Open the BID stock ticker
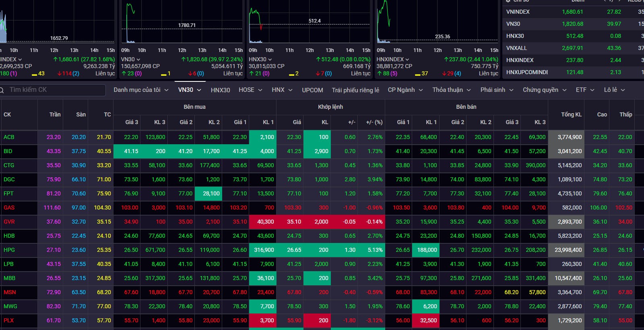Image resolution: width=644 pixels, height=330 pixels. point(8,151)
